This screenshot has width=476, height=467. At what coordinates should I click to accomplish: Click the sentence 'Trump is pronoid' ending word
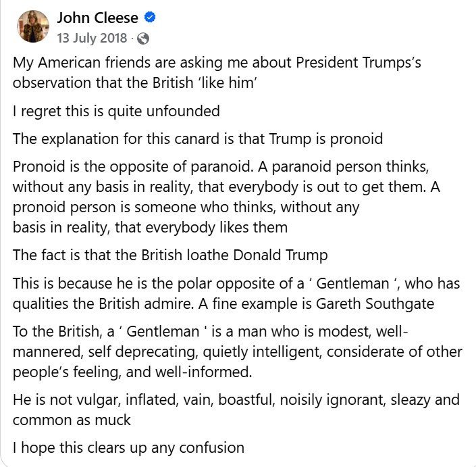(356, 139)
